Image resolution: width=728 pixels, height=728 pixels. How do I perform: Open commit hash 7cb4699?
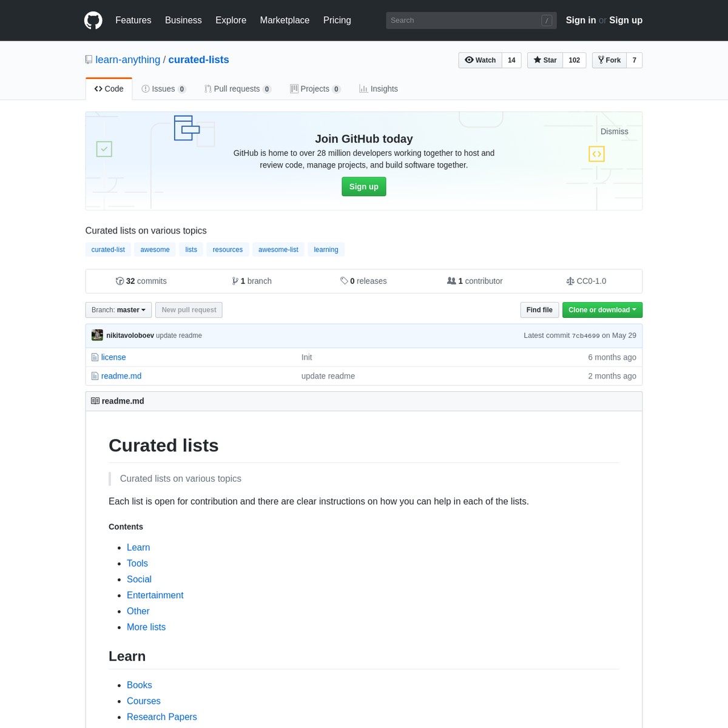(585, 335)
